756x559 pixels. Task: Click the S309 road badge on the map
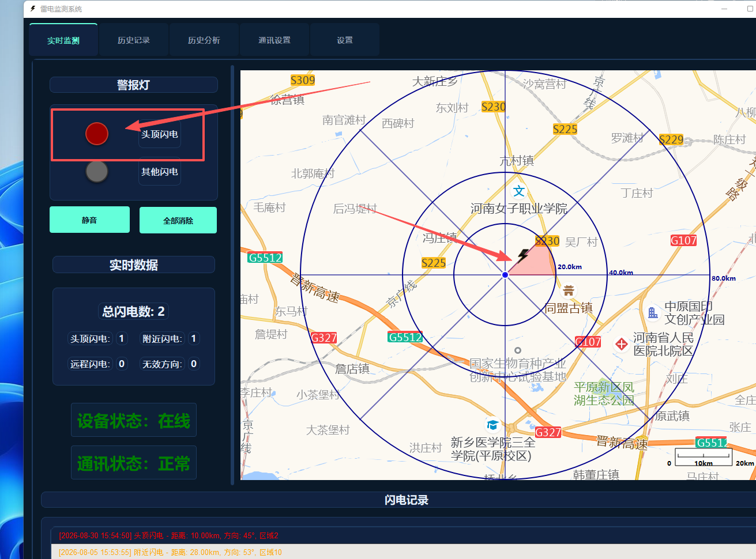tap(303, 80)
